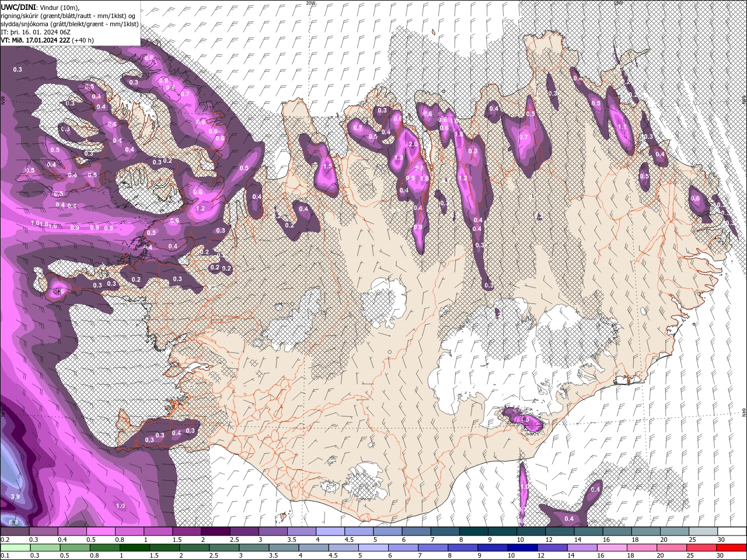Screen dimensions: 747x560
Task: Click the dark mauve snow swatch between 0.2 and 0.3
Action: pyautogui.click(x=15, y=531)
